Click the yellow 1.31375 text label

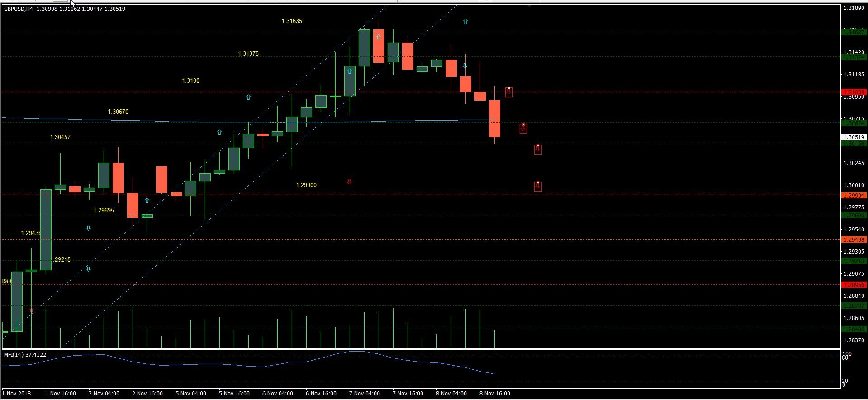248,54
